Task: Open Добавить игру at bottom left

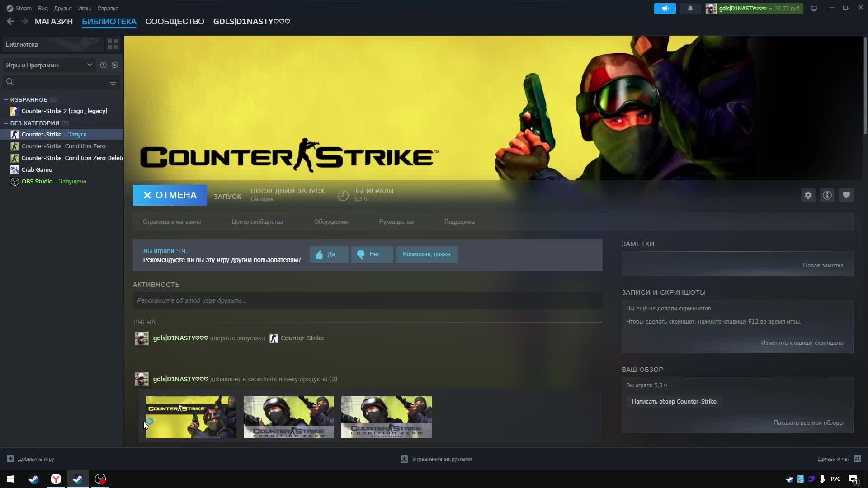Action: [x=31, y=459]
